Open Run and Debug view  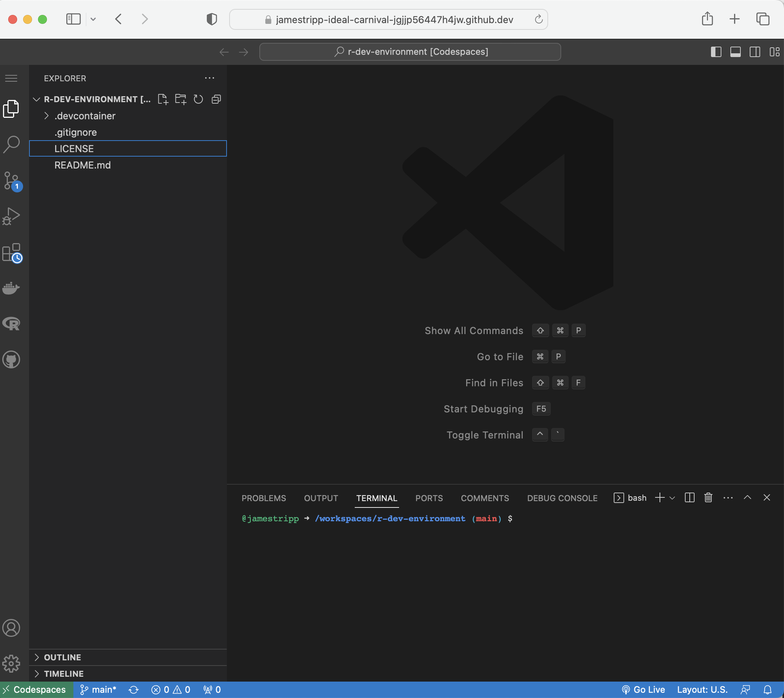(x=12, y=216)
